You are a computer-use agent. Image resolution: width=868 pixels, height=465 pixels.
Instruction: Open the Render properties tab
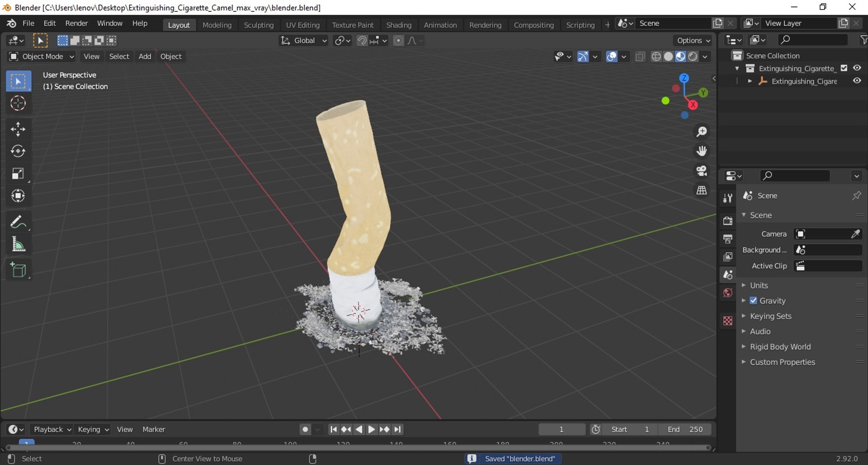tap(727, 221)
